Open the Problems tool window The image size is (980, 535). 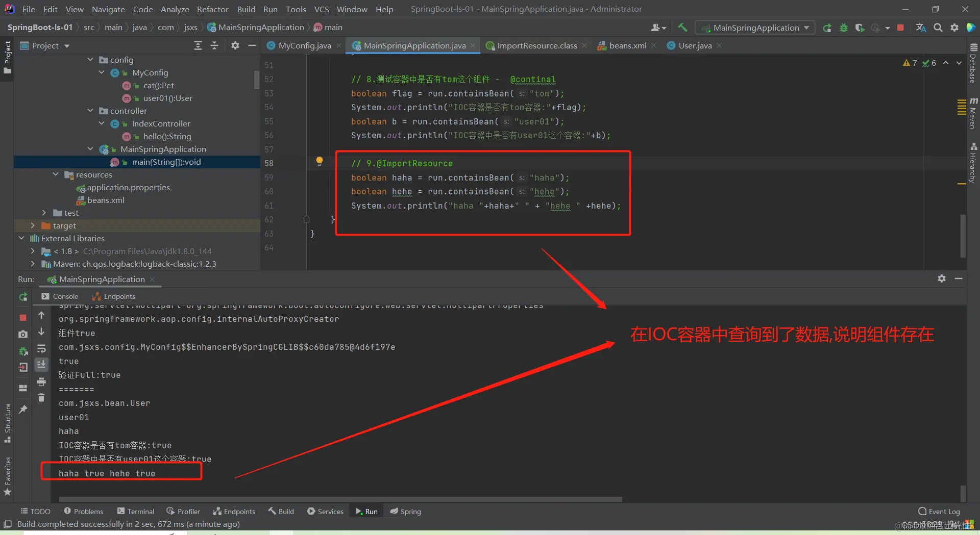click(x=83, y=512)
